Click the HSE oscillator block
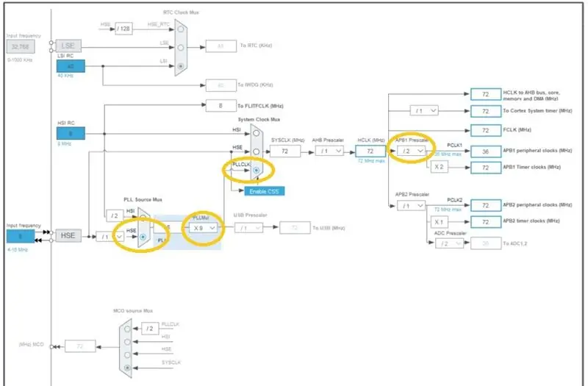588x386 pixels. [68, 235]
